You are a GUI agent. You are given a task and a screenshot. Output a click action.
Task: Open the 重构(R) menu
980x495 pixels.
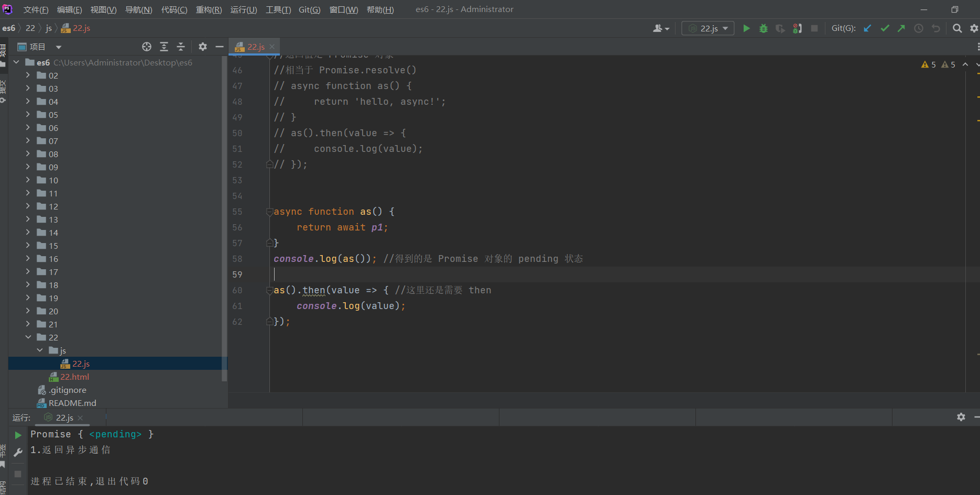(x=209, y=9)
